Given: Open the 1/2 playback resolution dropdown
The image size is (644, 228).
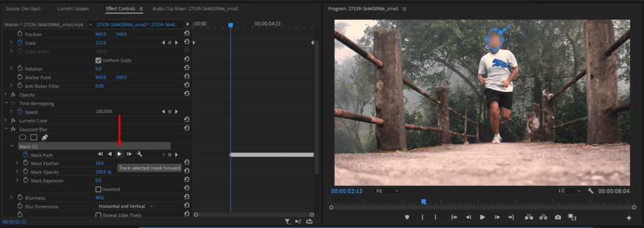Looking at the screenshot, I should (x=569, y=191).
